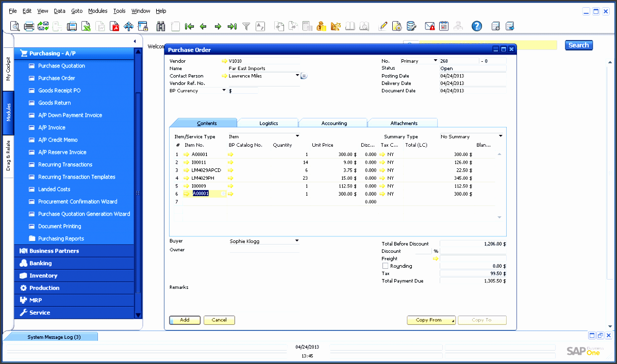Open contact person details icon beside Lawrence Miles

(304, 76)
